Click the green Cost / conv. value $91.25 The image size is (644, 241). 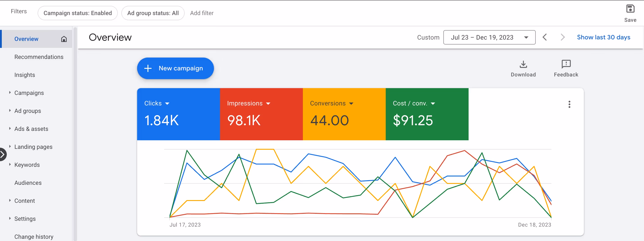(413, 120)
